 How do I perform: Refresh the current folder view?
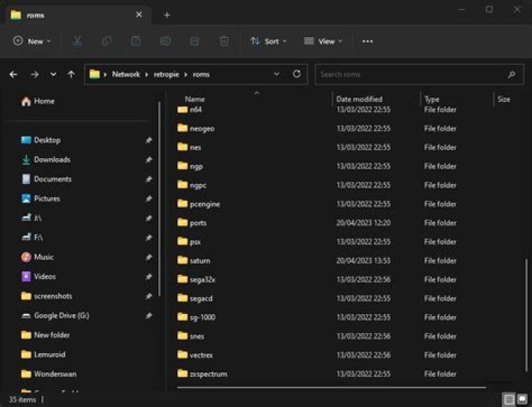[x=297, y=74]
